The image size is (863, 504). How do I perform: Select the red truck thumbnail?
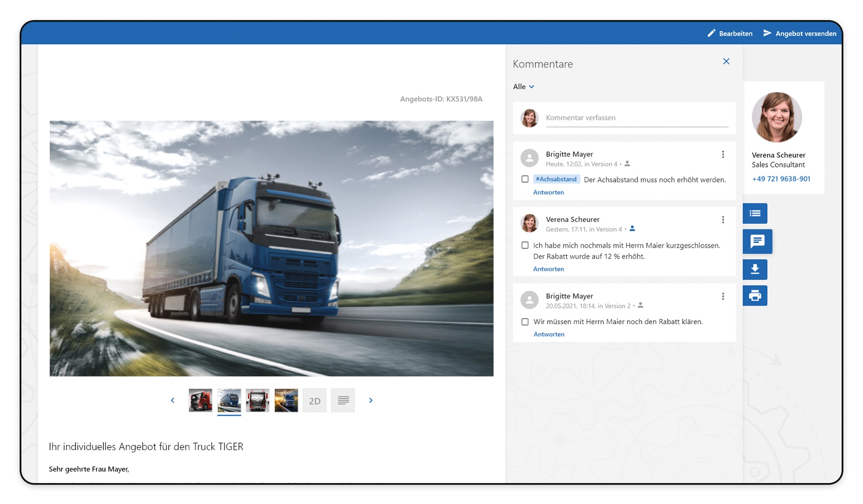coord(200,400)
